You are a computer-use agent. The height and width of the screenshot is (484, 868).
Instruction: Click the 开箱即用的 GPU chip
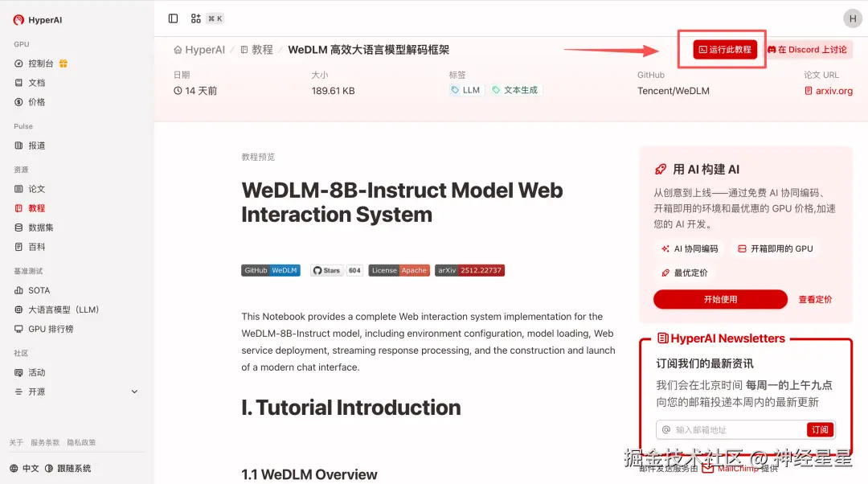(775, 248)
